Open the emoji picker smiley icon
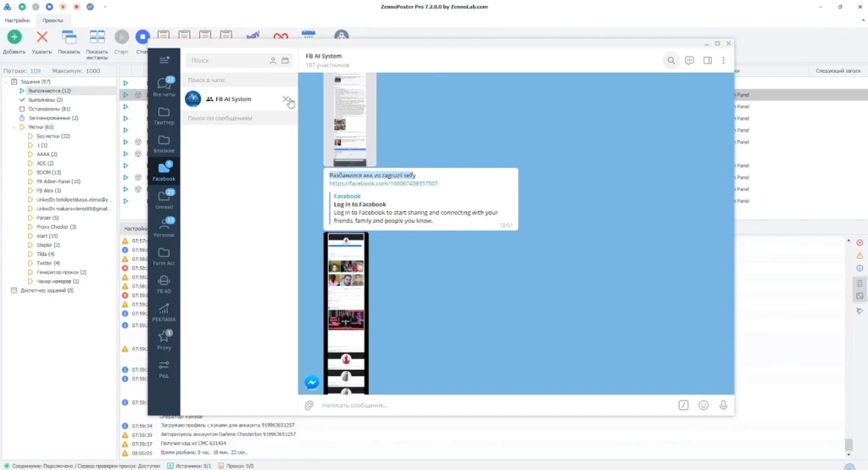 pos(704,406)
